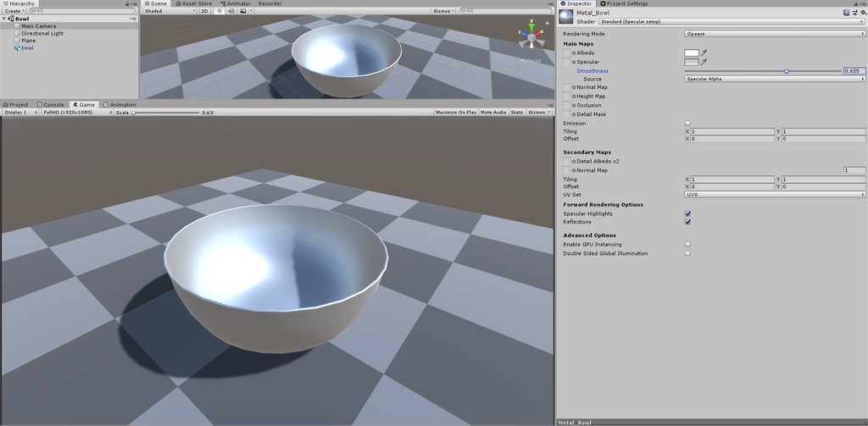The width and height of the screenshot is (868, 426).
Task: Open Hierarchy Create dropdown
Action: (x=14, y=11)
